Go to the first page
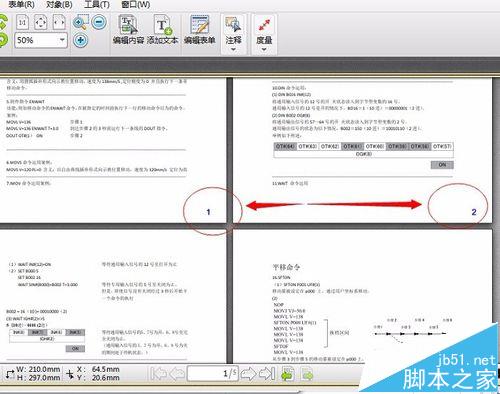500x394 pixels. (x=158, y=374)
